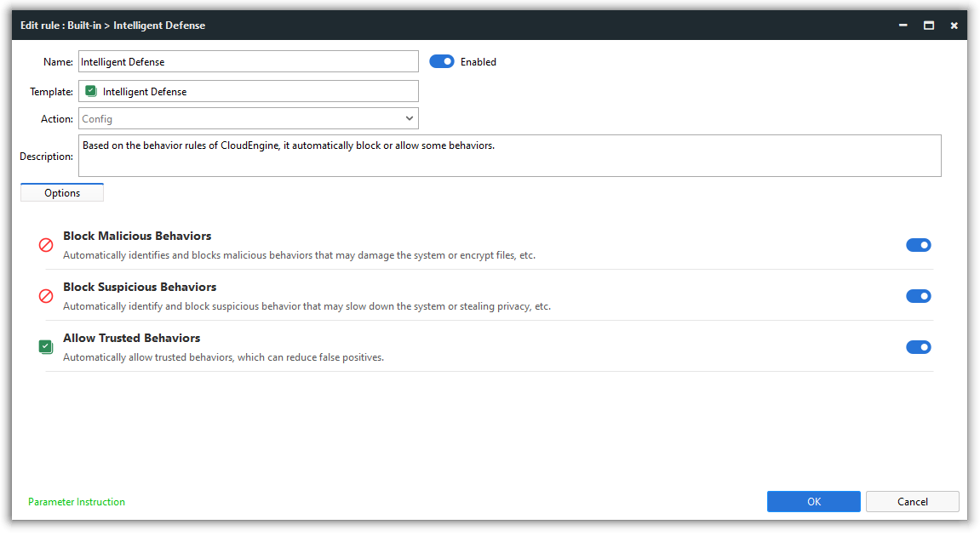Click the description mentioning 'stealing privacy, etc.'
980x536 pixels.
click(307, 306)
